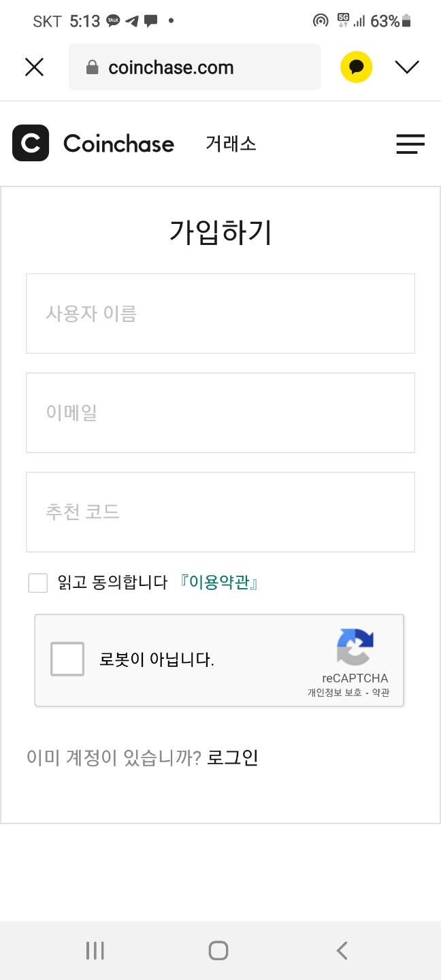
Task: Open the yellow KakaoTalk chat bubble icon
Action: click(x=356, y=67)
